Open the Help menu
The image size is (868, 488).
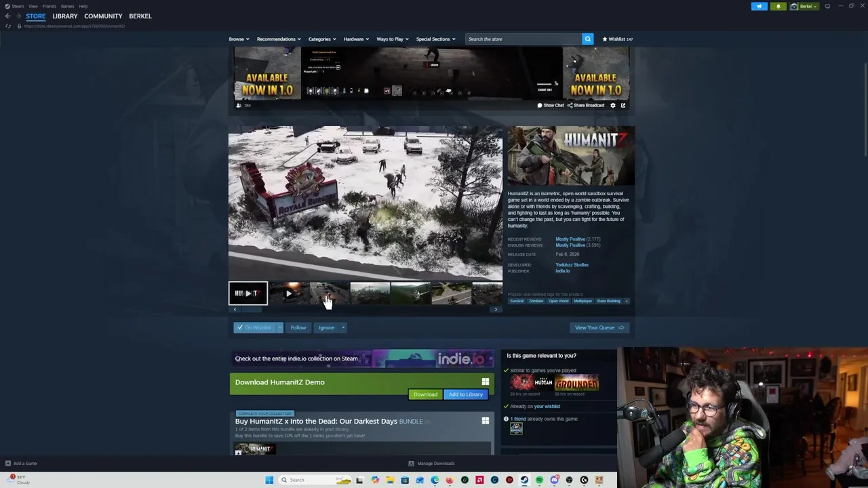[83, 6]
